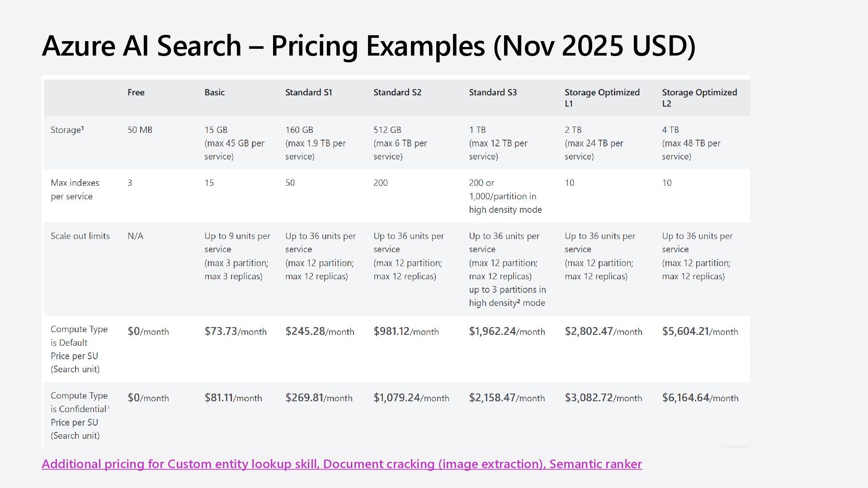Click the Storage Optimized L1 header
Screen dimensions: 868x488
(x=602, y=98)
